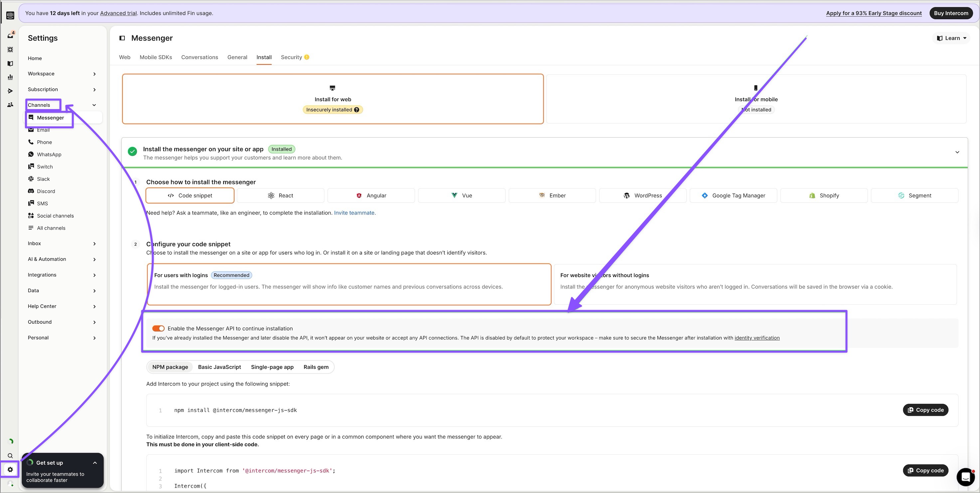The width and height of the screenshot is (980, 493).
Task: Click the Buy Intercom button
Action: tap(951, 13)
